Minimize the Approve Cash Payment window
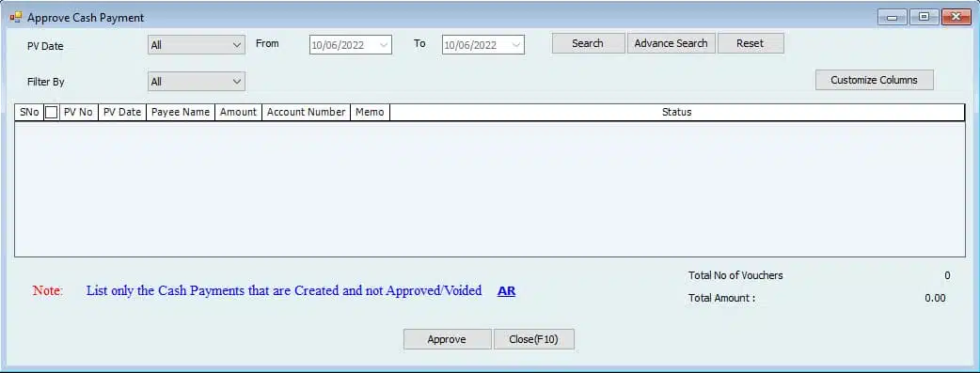The height and width of the screenshot is (373, 980). (x=892, y=18)
